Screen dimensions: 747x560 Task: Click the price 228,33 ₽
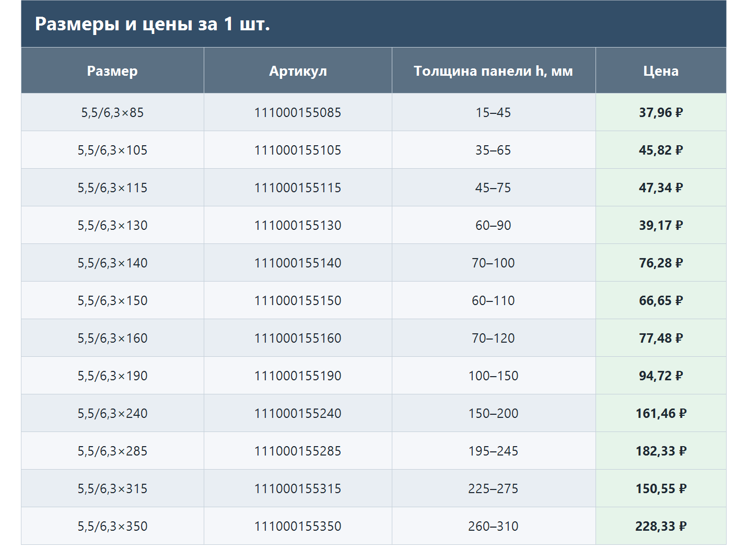pos(661,526)
